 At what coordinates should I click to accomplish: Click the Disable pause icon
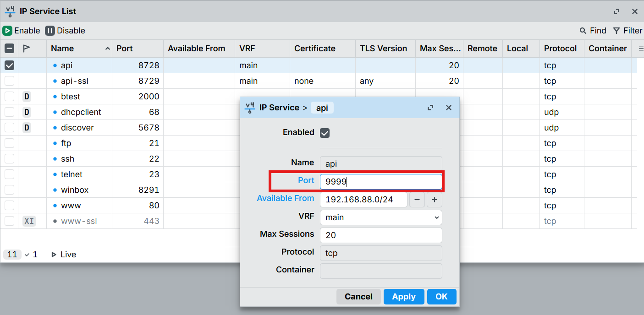coord(50,31)
